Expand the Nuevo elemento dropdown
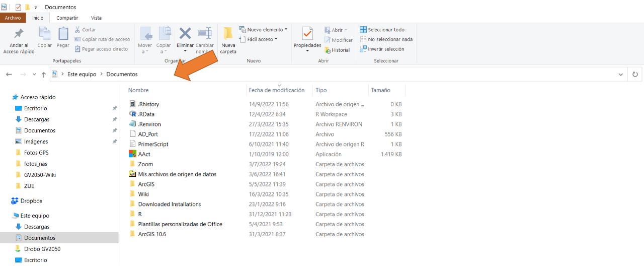 tap(264, 30)
